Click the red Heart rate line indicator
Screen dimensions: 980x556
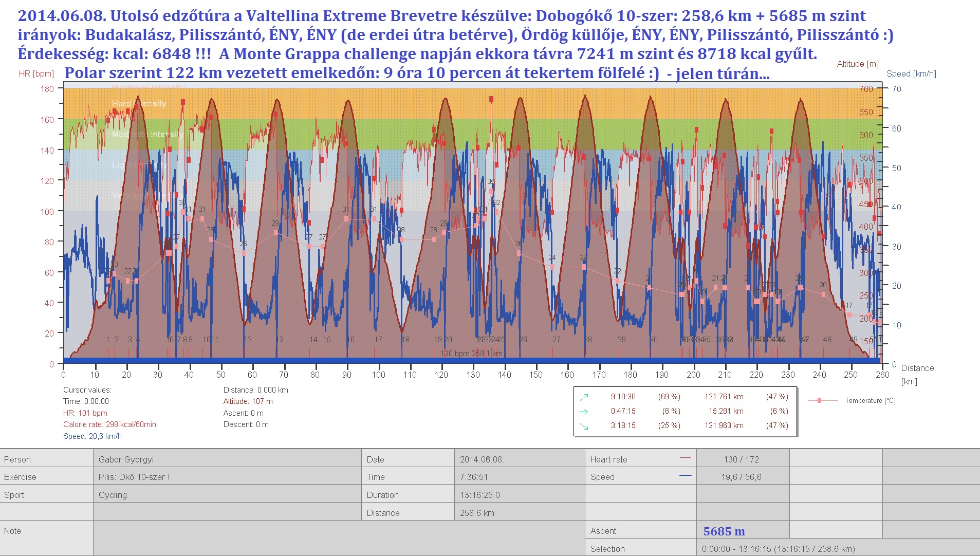[685, 457]
